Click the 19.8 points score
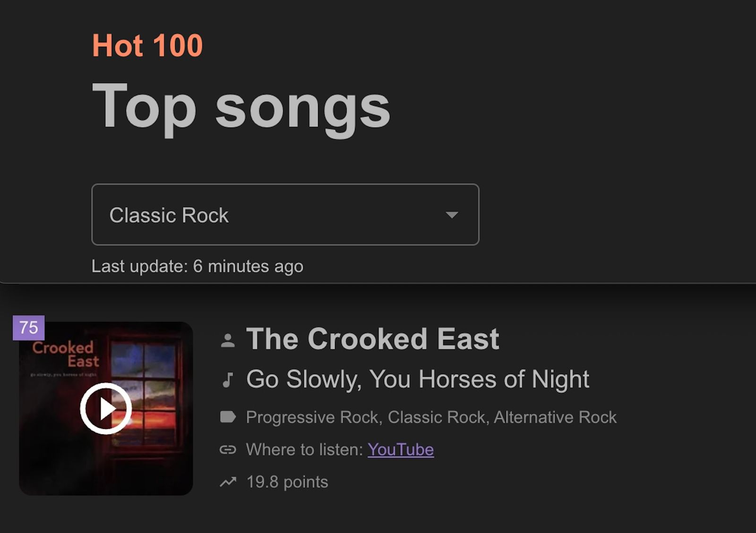756x533 pixels. coord(287,482)
